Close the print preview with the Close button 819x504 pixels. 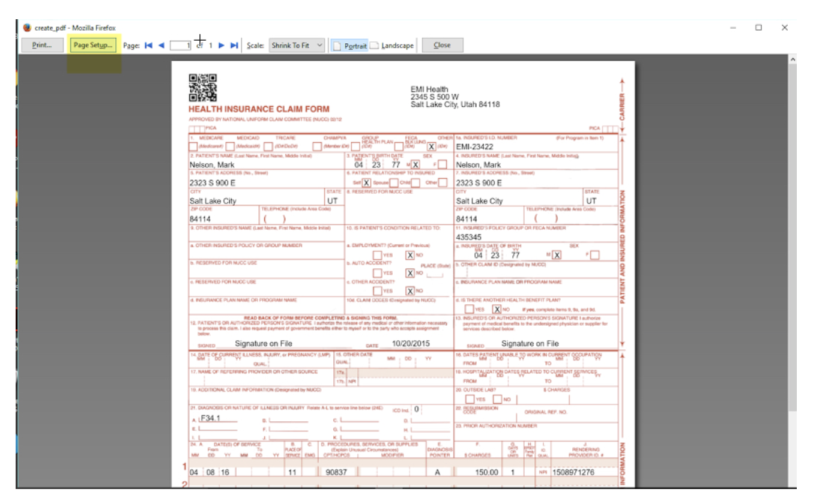pyautogui.click(x=443, y=44)
